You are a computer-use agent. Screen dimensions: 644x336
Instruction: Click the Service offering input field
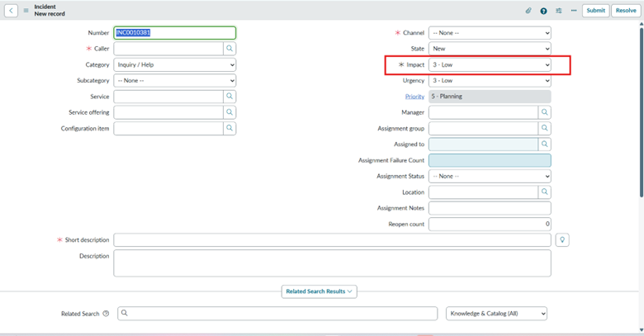pyautogui.click(x=168, y=112)
